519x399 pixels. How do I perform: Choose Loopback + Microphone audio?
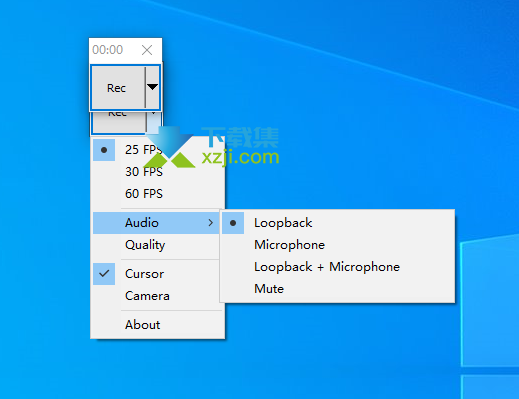point(337,267)
